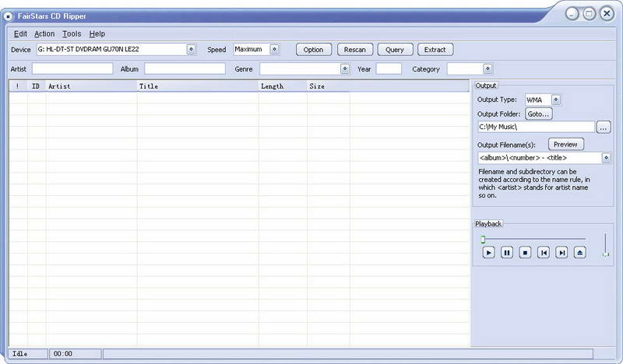Screen dimensions: 623x364
Task: Open the Help menu
Action: 97,33
